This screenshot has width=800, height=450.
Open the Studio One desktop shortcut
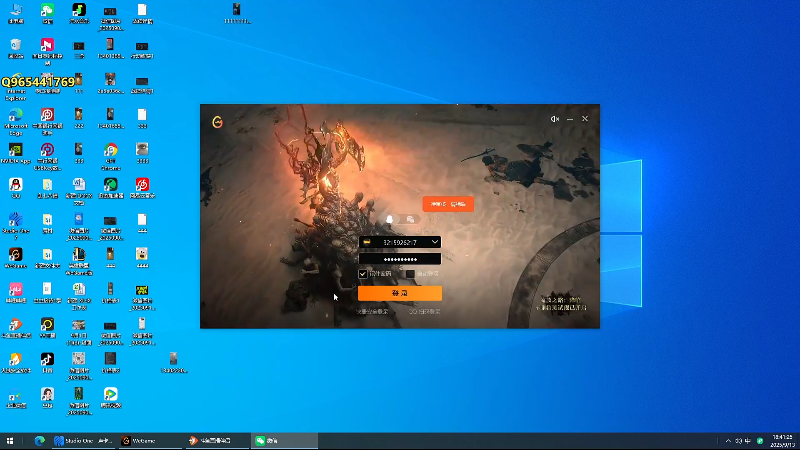tap(16, 226)
